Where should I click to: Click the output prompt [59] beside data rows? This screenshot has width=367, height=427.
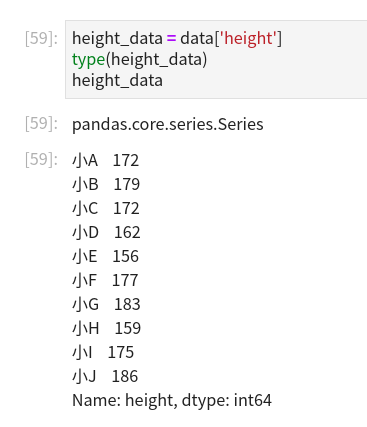[x=41, y=159]
